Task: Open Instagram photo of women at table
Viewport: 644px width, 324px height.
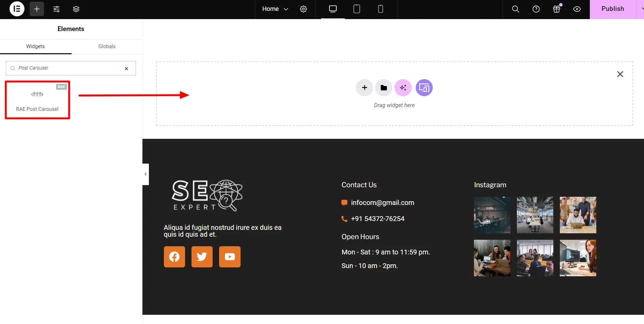Action: pyautogui.click(x=492, y=258)
